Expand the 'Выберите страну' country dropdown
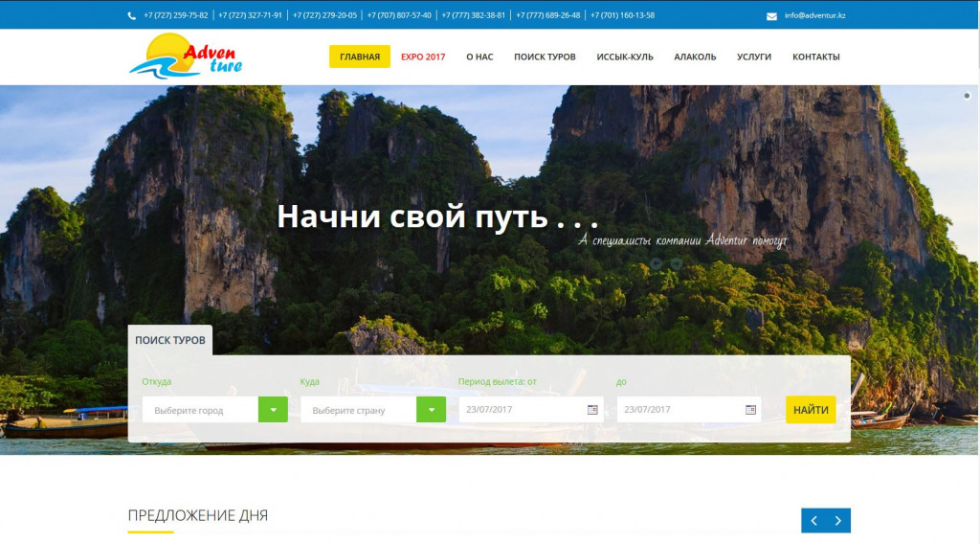 [431, 410]
